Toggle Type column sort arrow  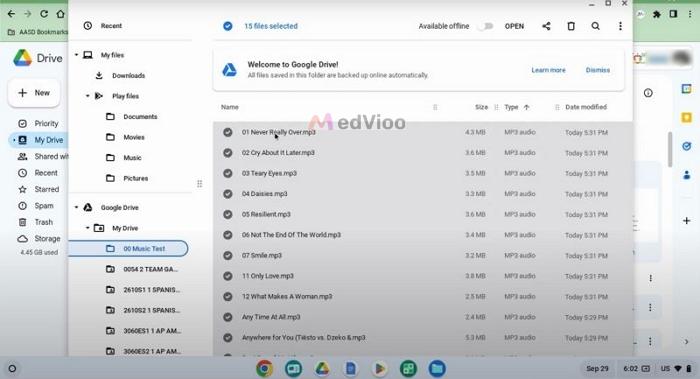(x=526, y=107)
